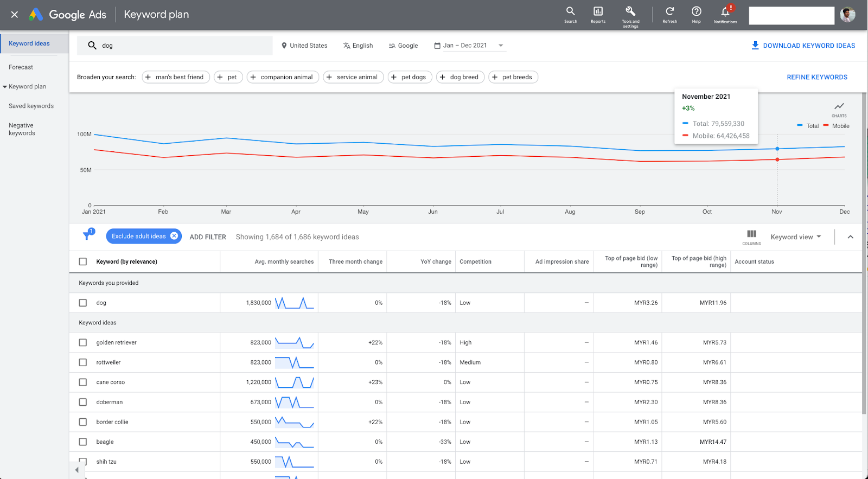Expand the Keyword view dropdown
Screen dimensions: 868x479
click(x=796, y=237)
